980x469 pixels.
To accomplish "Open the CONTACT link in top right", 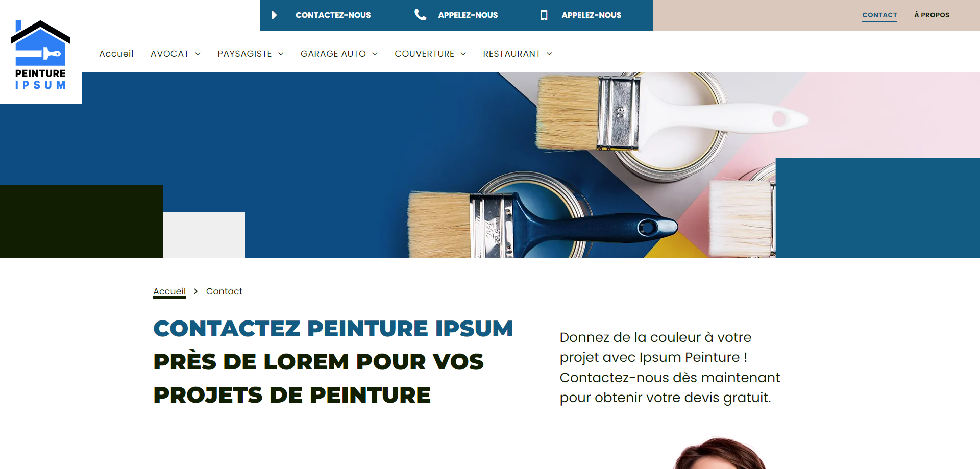I will coord(879,15).
